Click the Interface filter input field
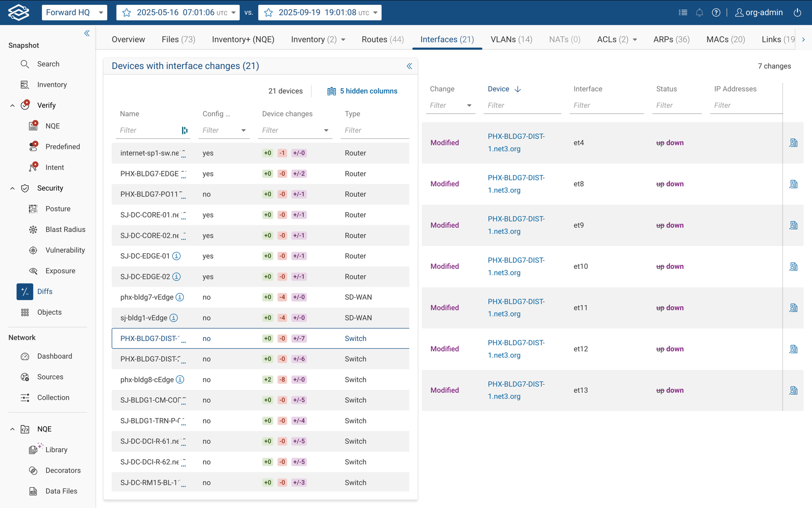This screenshot has width=812, height=508. pos(606,105)
